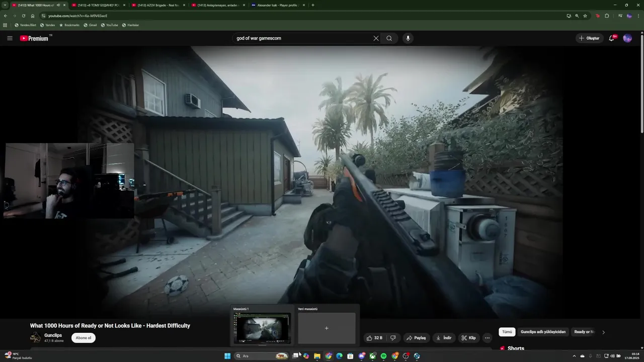Open the Gunclips channel avatar
Viewport: 644px width, 362px height.
[x=35, y=338]
